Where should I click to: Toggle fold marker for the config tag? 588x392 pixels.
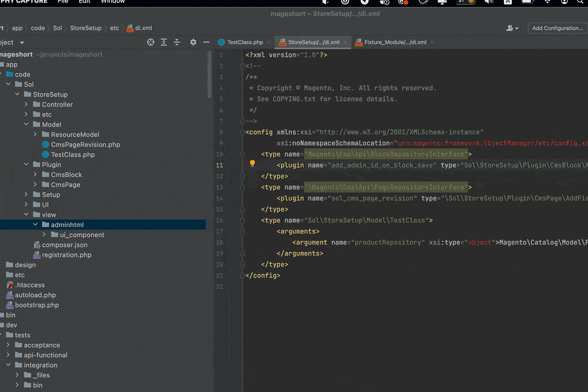click(242, 132)
